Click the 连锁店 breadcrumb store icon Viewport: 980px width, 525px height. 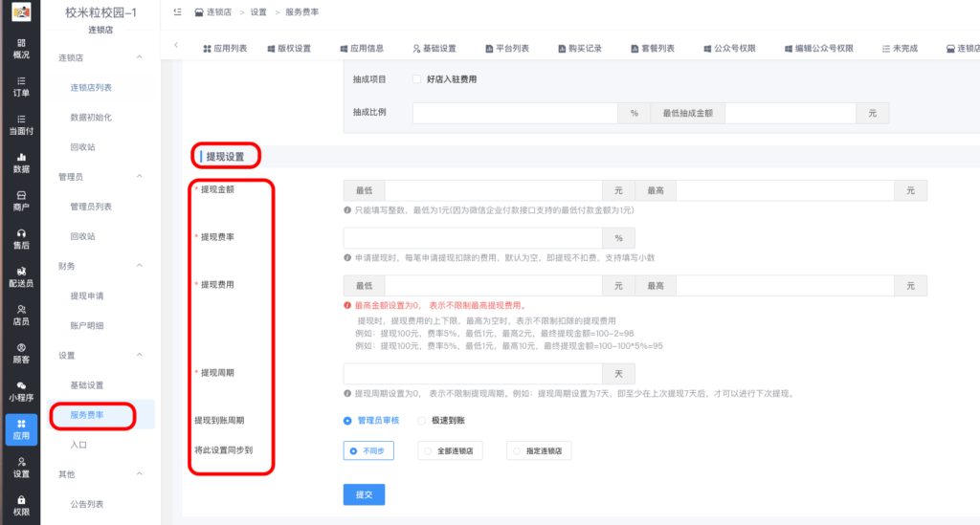[199, 12]
